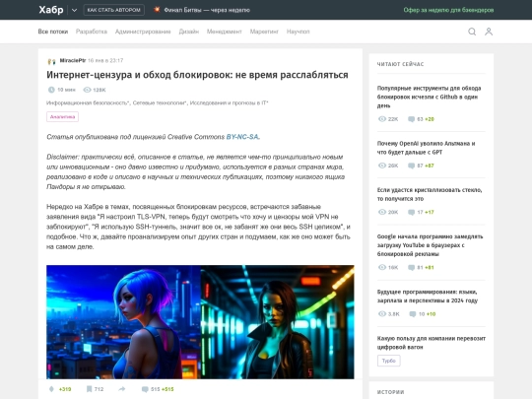Open the Сетевые технологии hub
Viewport: 532px width, 399px height.
click(x=160, y=102)
